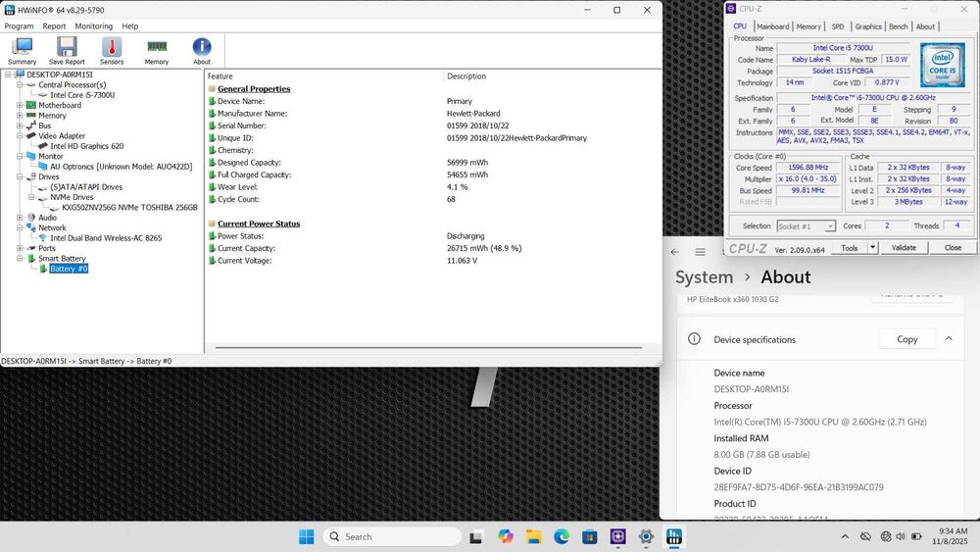980x552 pixels.
Task: Open Windows Start button on taskbar
Action: tap(306, 536)
